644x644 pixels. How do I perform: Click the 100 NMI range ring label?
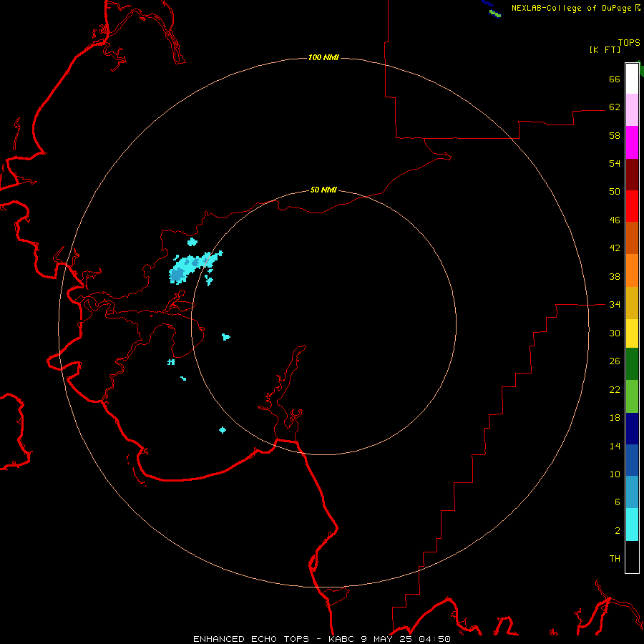pyautogui.click(x=323, y=57)
